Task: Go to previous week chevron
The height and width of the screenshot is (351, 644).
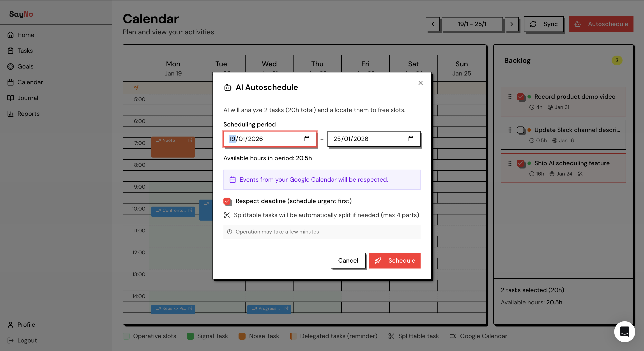Action: pyautogui.click(x=433, y=24)
